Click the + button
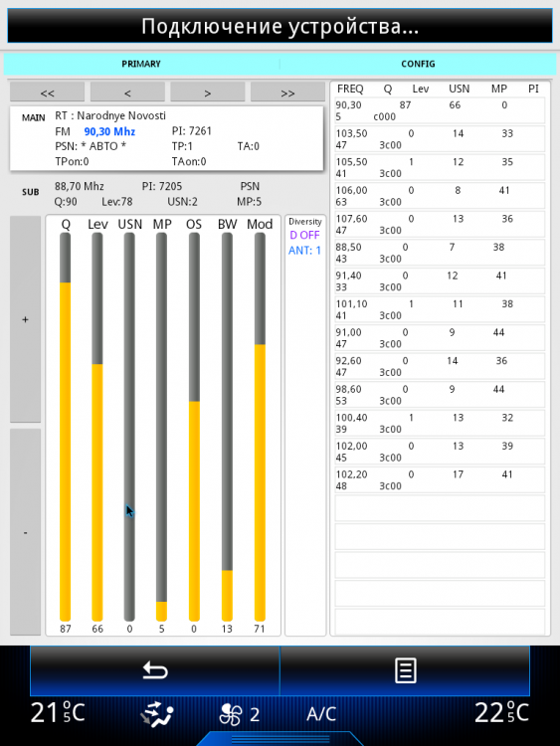 coord(25,319)
